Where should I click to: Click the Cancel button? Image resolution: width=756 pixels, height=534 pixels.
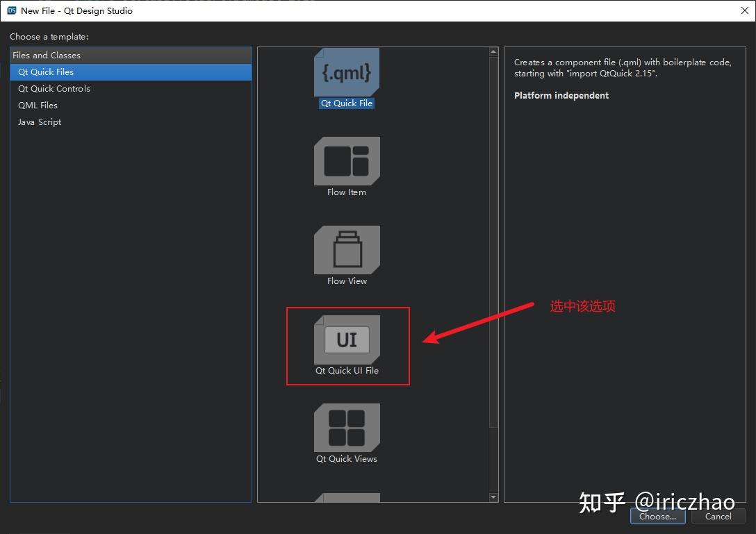pyautogui.click(x=718, y=516)
